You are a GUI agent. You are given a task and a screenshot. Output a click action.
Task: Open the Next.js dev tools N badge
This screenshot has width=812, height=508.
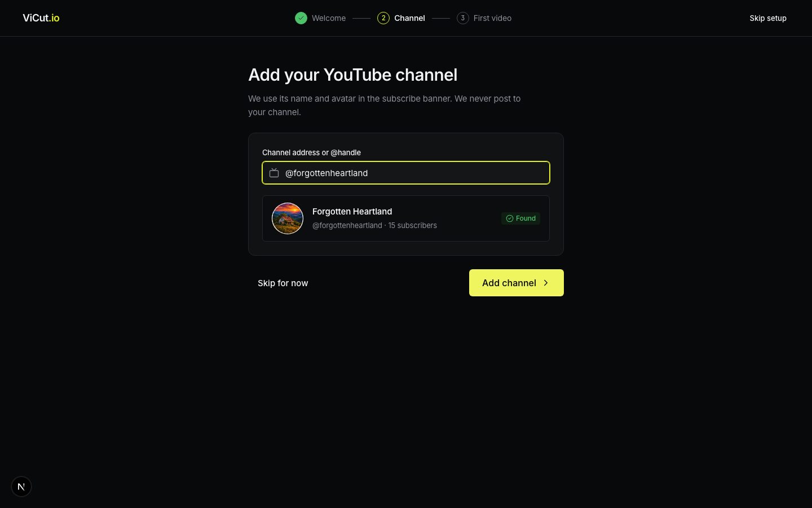click(x=21, y=487)
